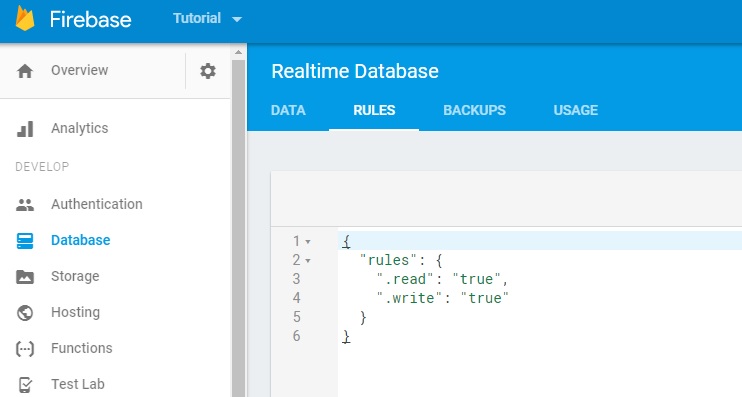This screenshot has width=742, height=397.
Task: Switch to the DATA tab
Action: tap(288, 110)
